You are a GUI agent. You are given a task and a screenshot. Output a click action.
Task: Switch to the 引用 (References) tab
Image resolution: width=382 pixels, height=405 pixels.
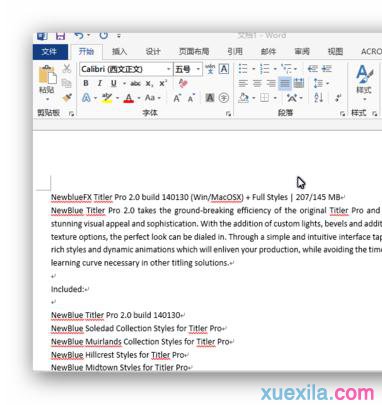(235, 52)
